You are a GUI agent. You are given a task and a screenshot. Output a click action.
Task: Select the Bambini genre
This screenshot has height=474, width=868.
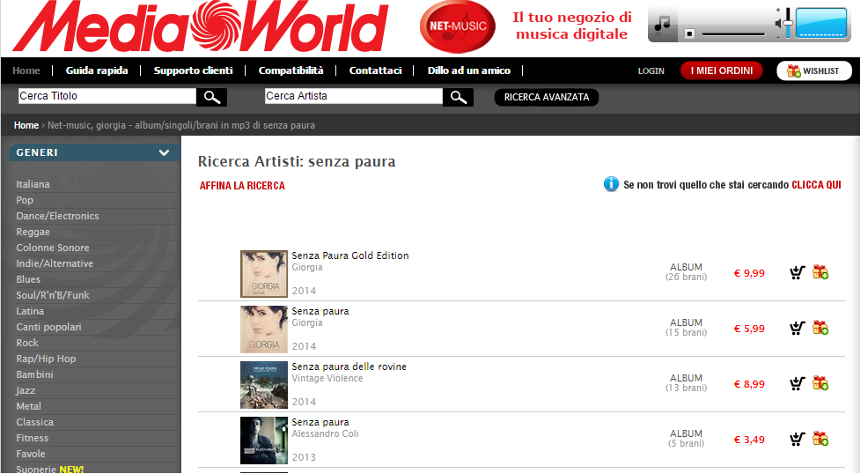click(34, 374)
